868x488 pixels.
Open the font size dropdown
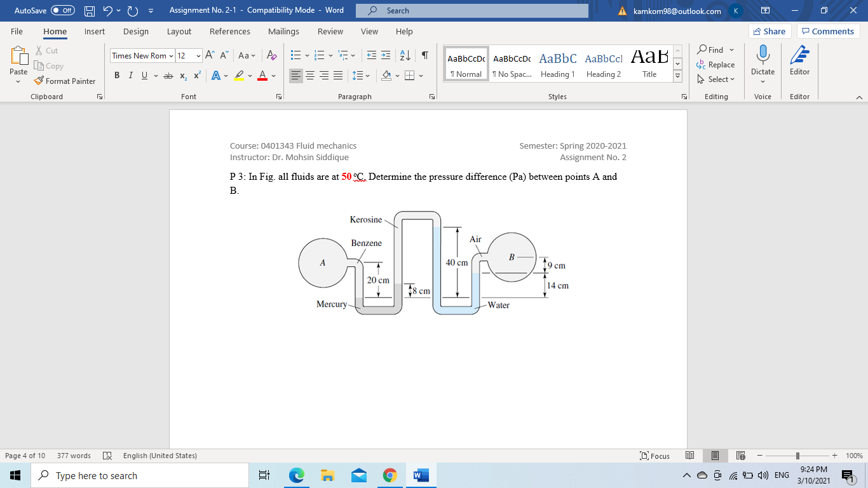[199, 56]
